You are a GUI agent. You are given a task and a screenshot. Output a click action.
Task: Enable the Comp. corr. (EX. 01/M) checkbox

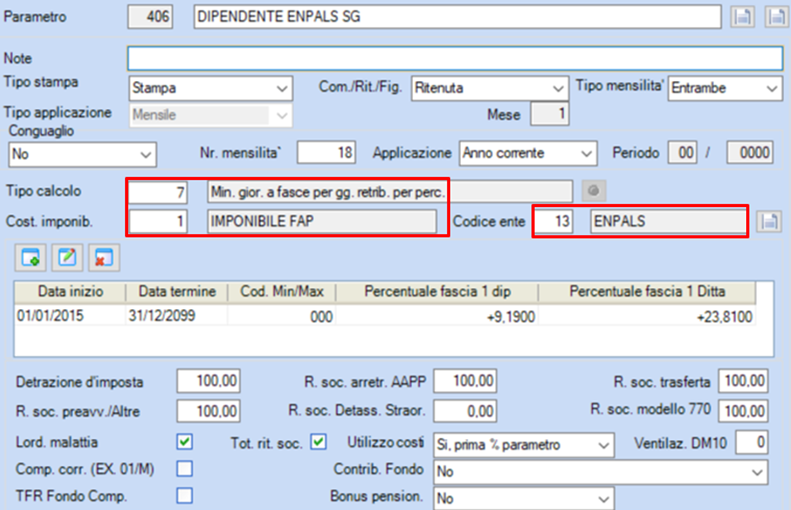coord(185,469)
